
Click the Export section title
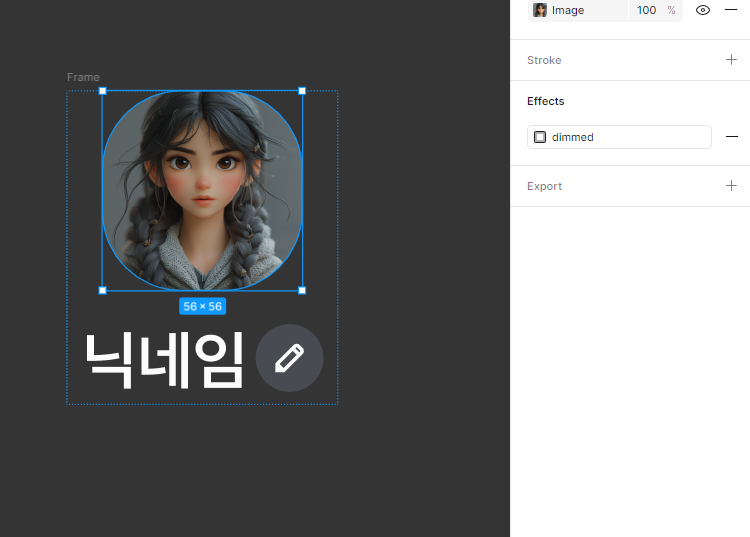click(544, 186)
